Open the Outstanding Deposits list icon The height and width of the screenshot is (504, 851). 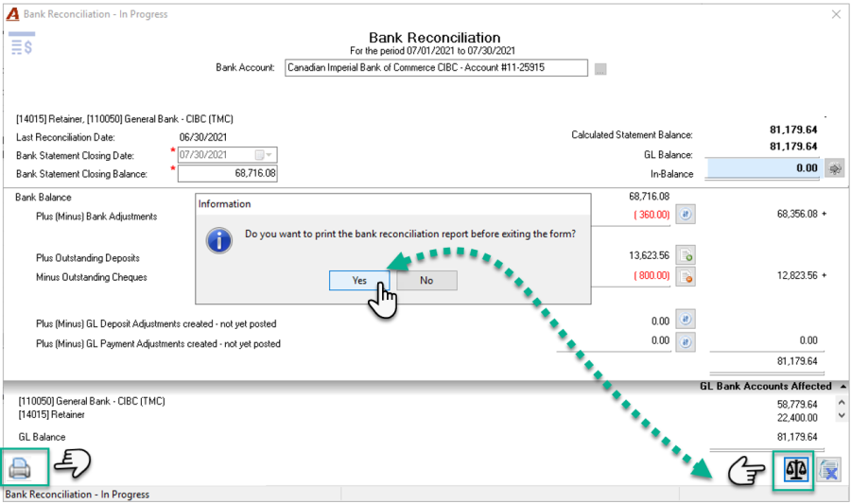pos(686,255)
